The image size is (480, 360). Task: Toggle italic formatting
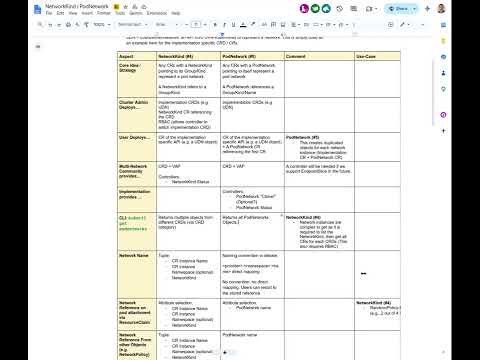[x=224, y=24]
